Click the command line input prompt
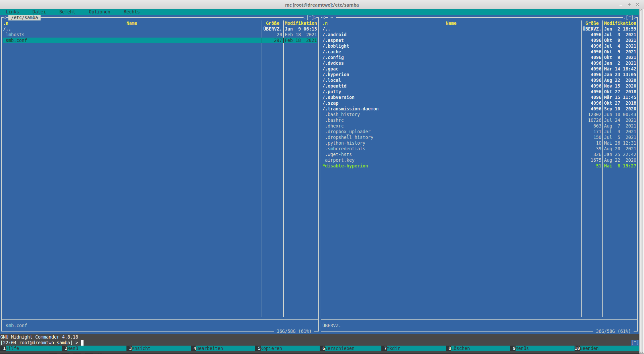The width and height of the screenshot is (644, 354). click(82, 343)
